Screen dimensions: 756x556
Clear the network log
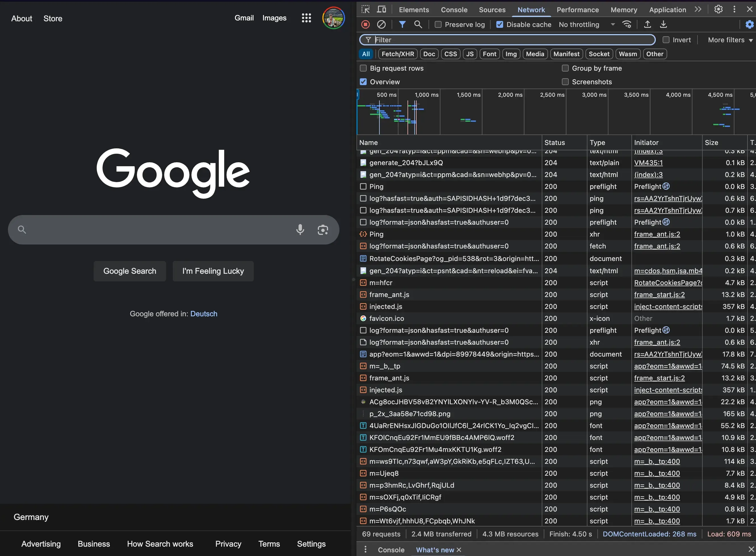pyautogui.click(x=381, y=24)
